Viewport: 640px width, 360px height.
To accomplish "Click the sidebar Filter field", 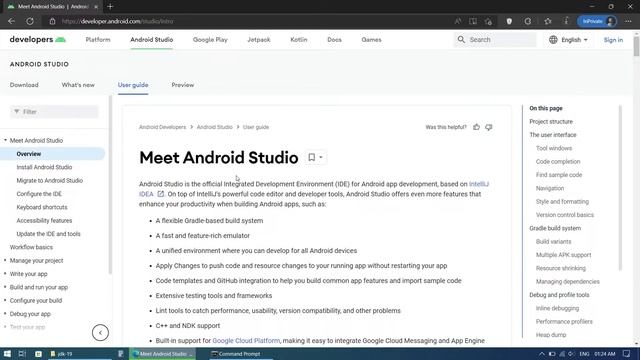I will (x=54, y=111).
